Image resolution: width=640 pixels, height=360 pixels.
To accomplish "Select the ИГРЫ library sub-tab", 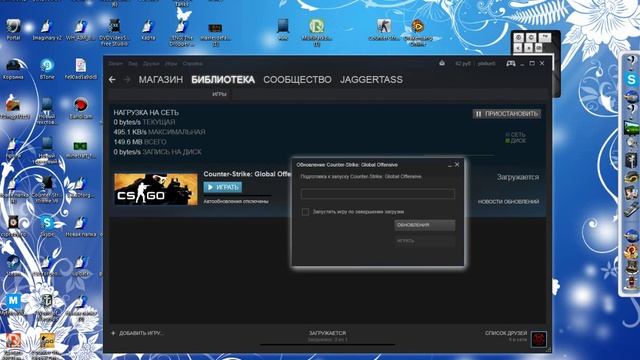I will 219,94.
